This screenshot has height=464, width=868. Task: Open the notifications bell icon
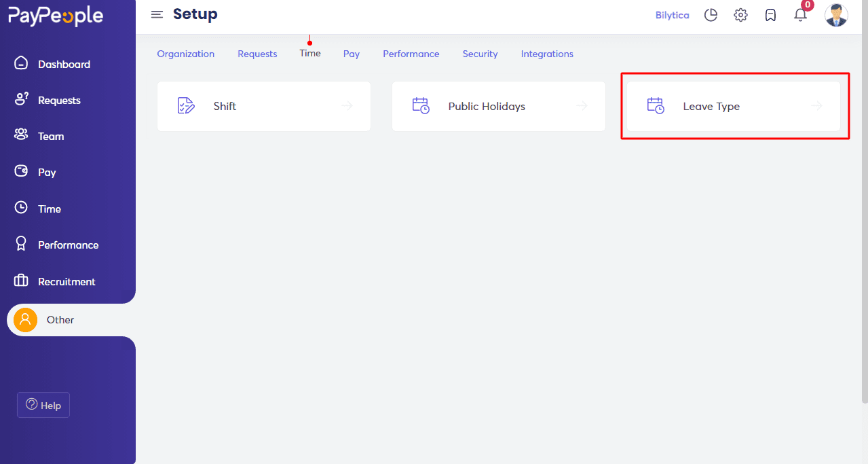click(x=800, y=15)
